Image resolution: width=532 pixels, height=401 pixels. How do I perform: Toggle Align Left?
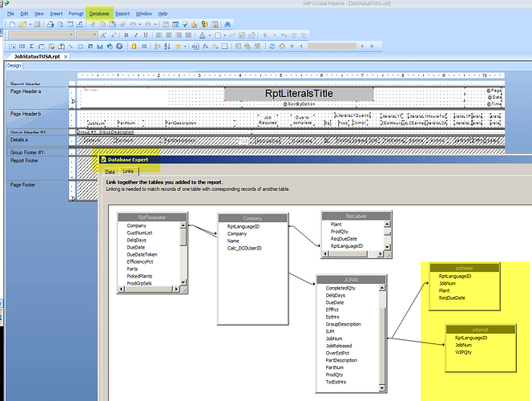point(159,35)
